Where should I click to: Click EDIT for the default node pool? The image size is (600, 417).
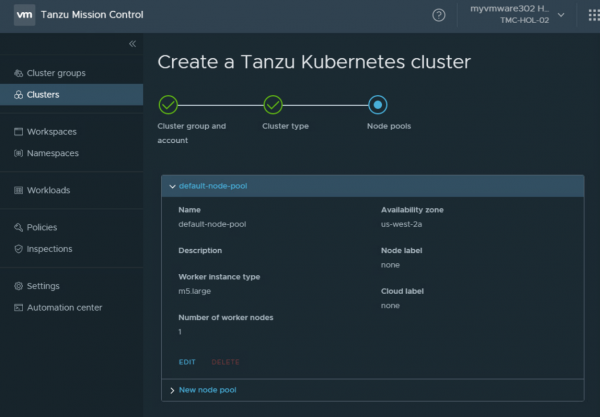point(187,362)
